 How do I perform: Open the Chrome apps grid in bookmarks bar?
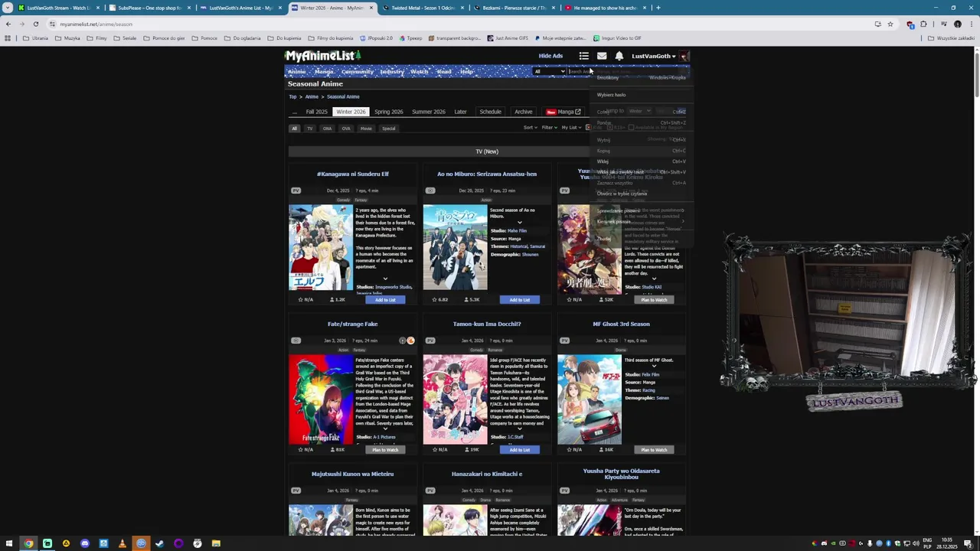tap(8, 38)
